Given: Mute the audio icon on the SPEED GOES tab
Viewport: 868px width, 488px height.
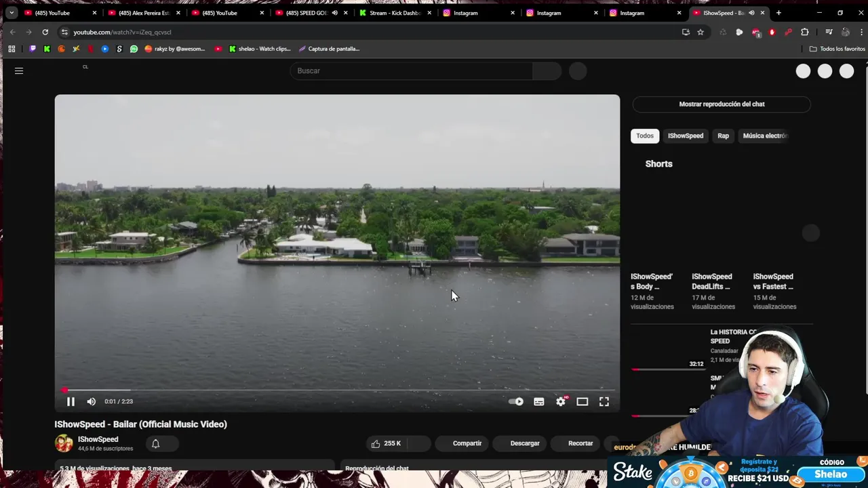Looking at the screenshot, I should pyautogui.click(x=334, y=13).
